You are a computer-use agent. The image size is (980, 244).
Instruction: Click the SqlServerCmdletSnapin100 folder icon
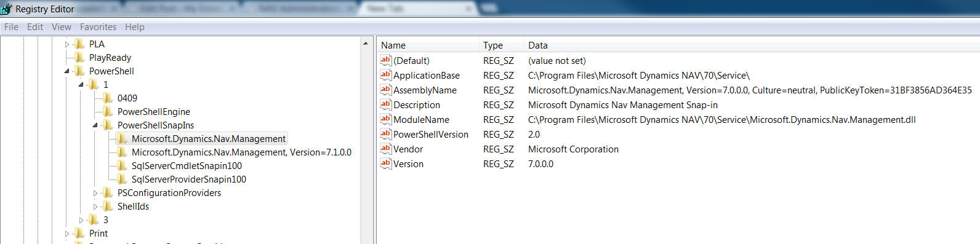pyautogui.click(x=122, y=166)
